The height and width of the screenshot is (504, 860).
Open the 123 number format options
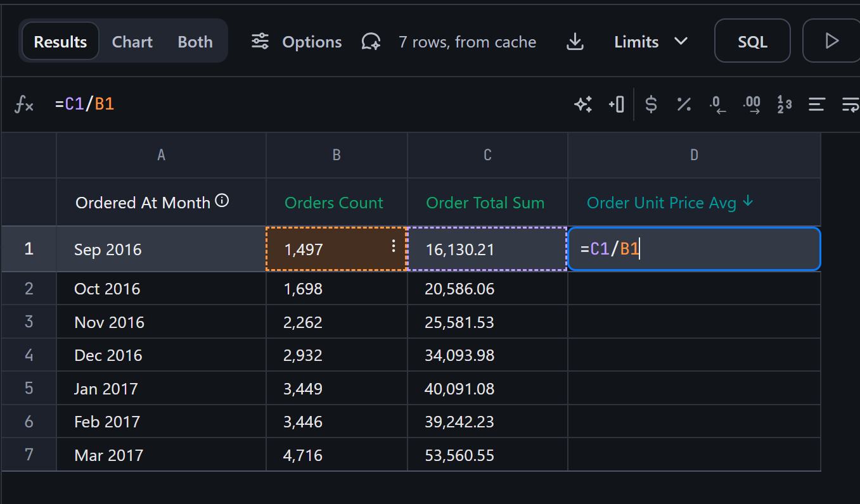(x=785, y=104)
